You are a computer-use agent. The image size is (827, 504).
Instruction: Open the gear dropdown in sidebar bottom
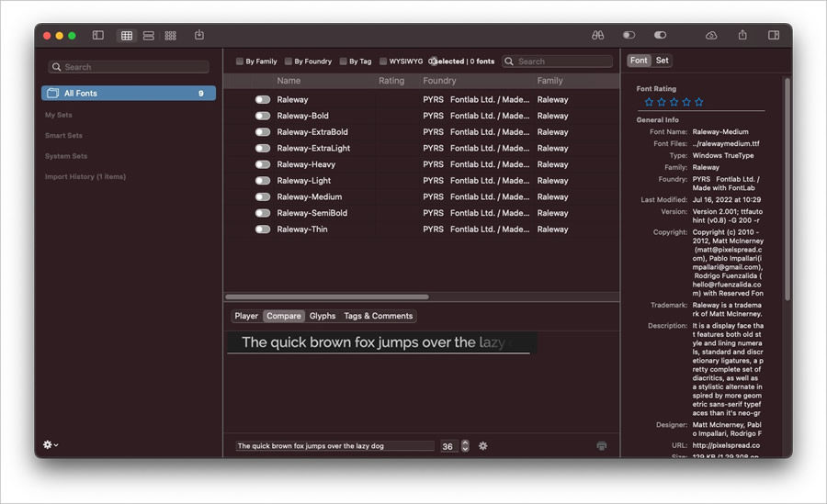click(51, 444)
